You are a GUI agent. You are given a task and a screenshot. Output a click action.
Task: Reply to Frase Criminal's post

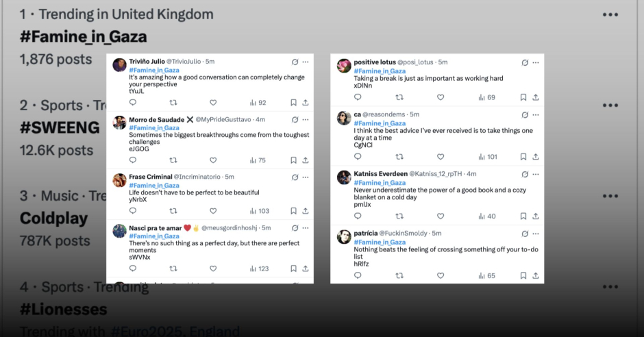tap(133, 210)
